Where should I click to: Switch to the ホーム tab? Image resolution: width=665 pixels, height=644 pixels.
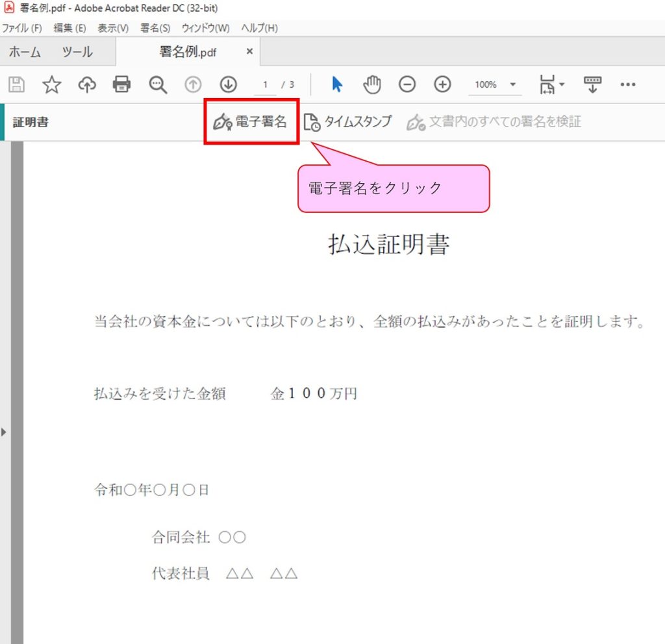25,52
